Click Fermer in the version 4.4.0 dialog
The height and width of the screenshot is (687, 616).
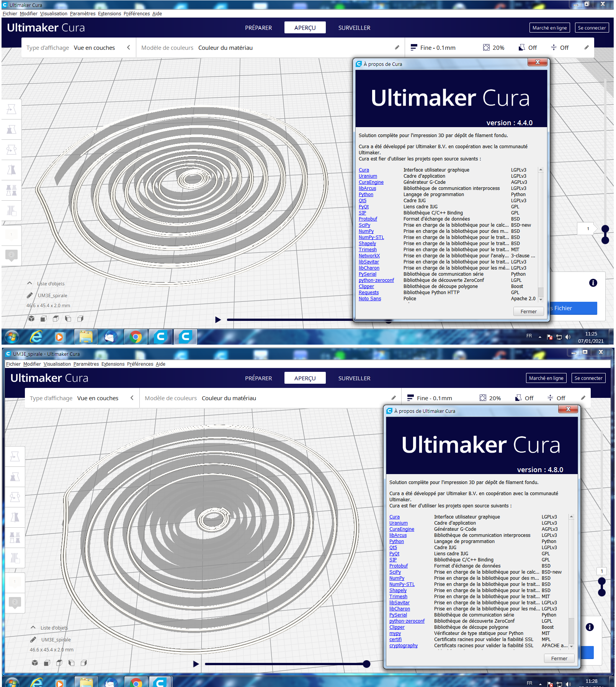[x=528, y=311]
